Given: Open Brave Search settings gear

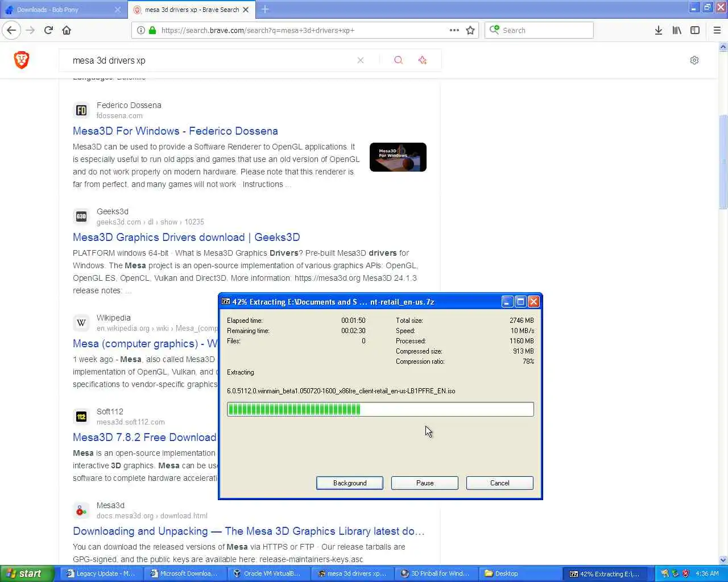Looking at the screenshot, I should pos(694,60).
